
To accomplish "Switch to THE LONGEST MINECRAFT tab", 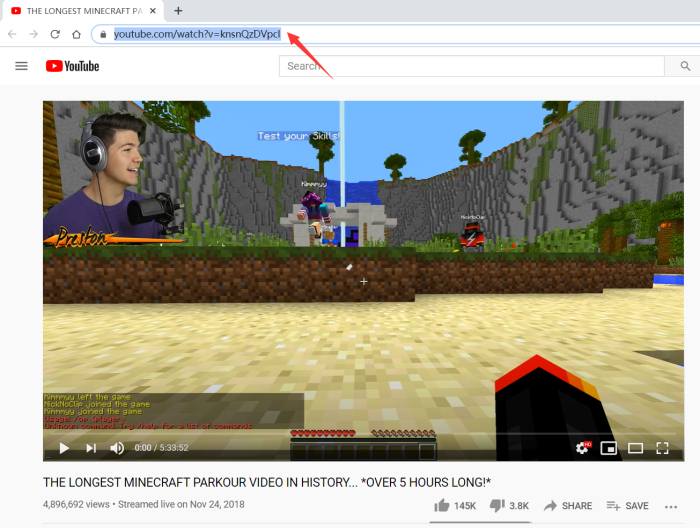I will click(x=84, y=11).
